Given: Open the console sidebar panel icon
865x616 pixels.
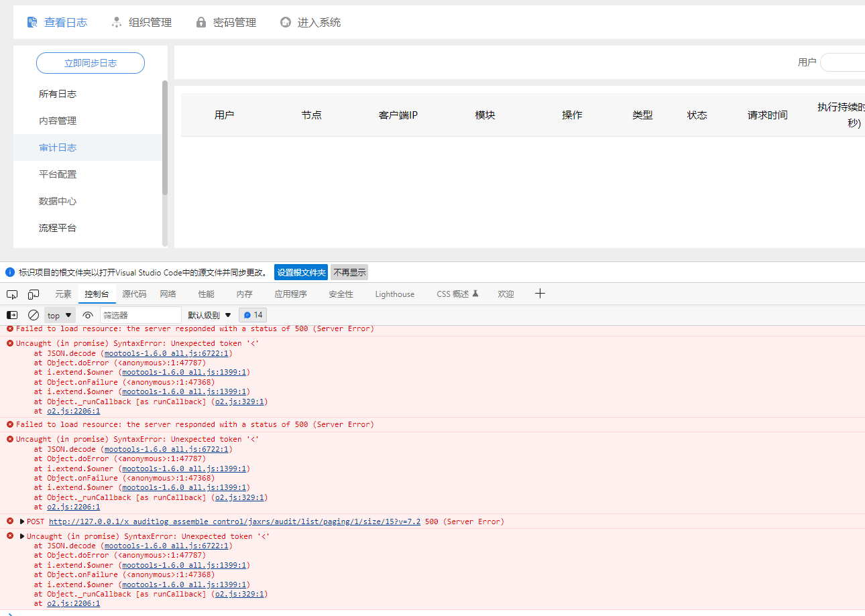Looking at the screenshot, I should pyautogui.click(x=11, y=314).
